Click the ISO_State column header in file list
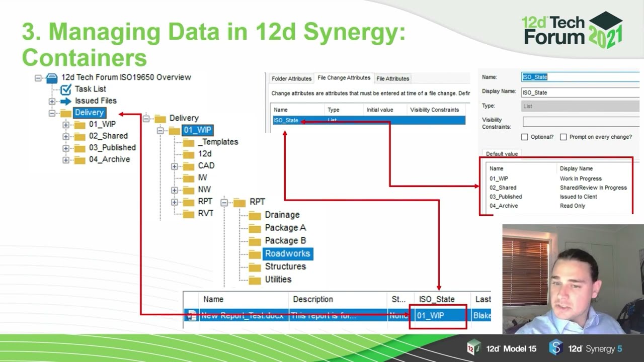644x362 pixels. point(442,299)
